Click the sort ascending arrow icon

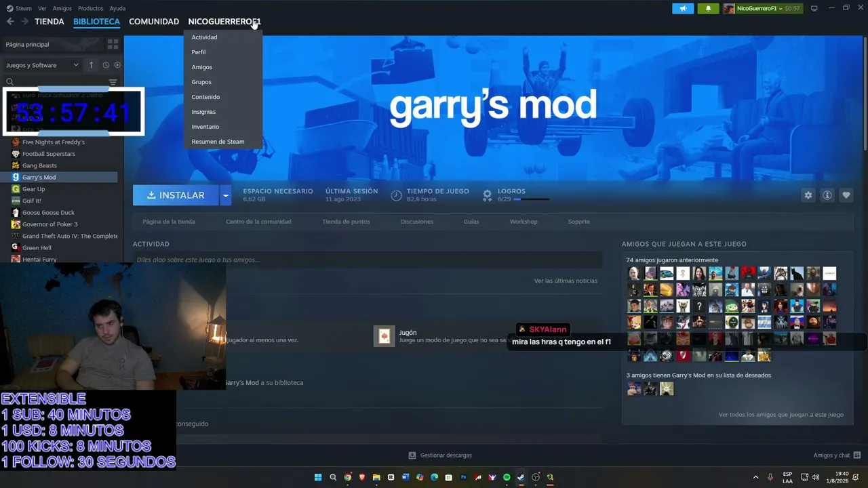pyautogui.click(x=92, y=65)
